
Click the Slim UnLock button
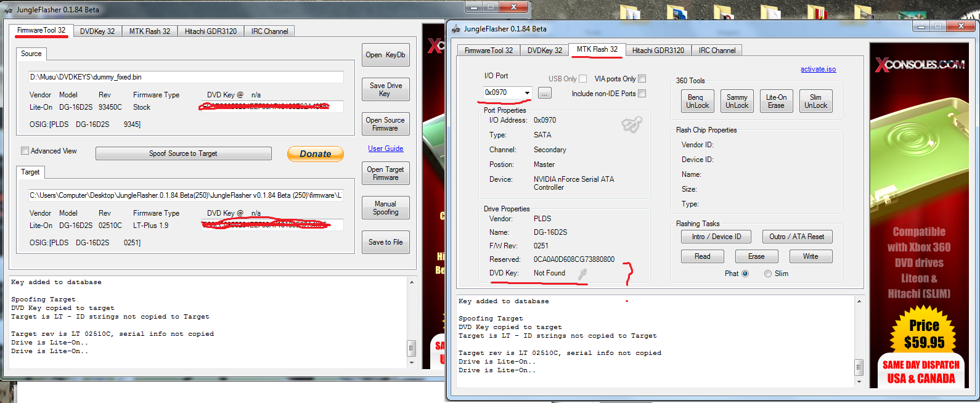[x=815, y=101]
